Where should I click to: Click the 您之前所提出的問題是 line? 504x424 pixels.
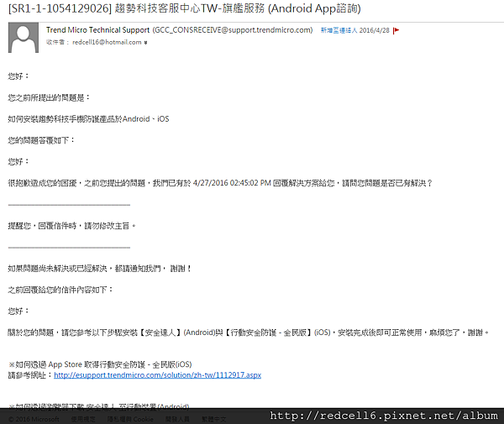[49, 97]
